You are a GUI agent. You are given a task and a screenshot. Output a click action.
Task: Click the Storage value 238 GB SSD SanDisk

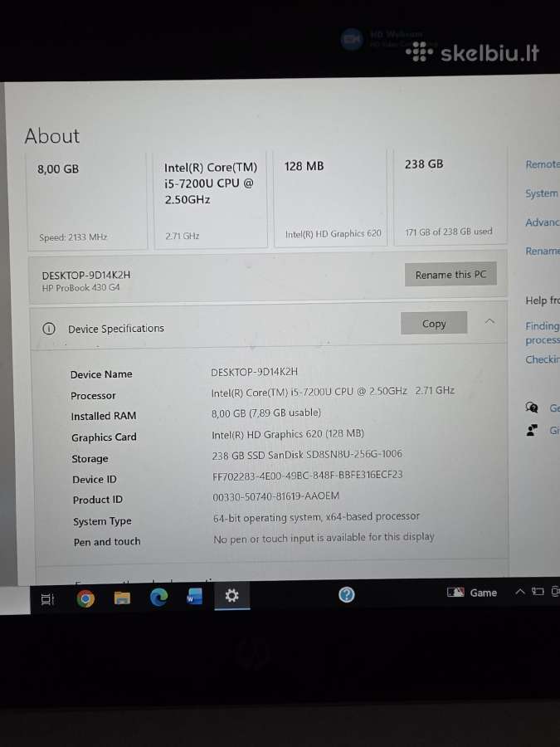307,455
